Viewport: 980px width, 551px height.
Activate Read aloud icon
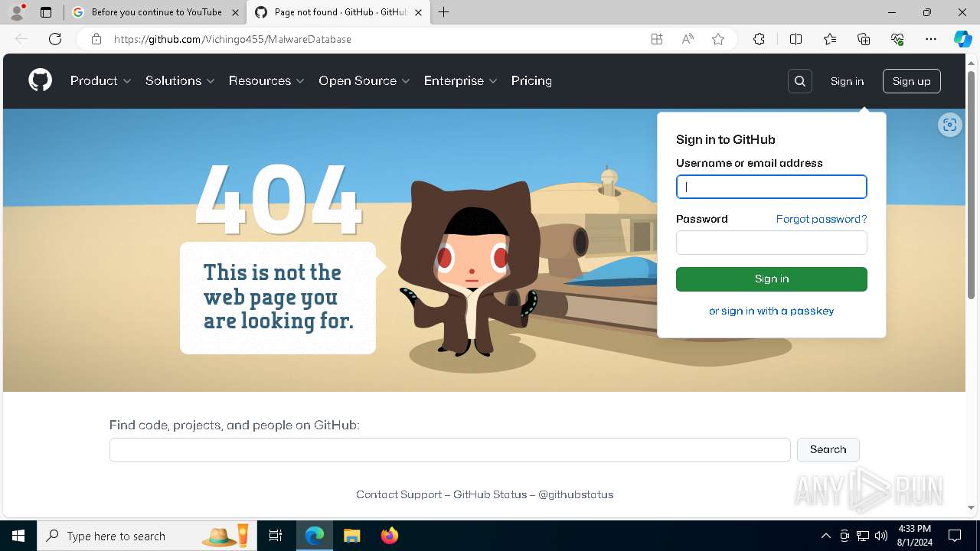[688, 39]
